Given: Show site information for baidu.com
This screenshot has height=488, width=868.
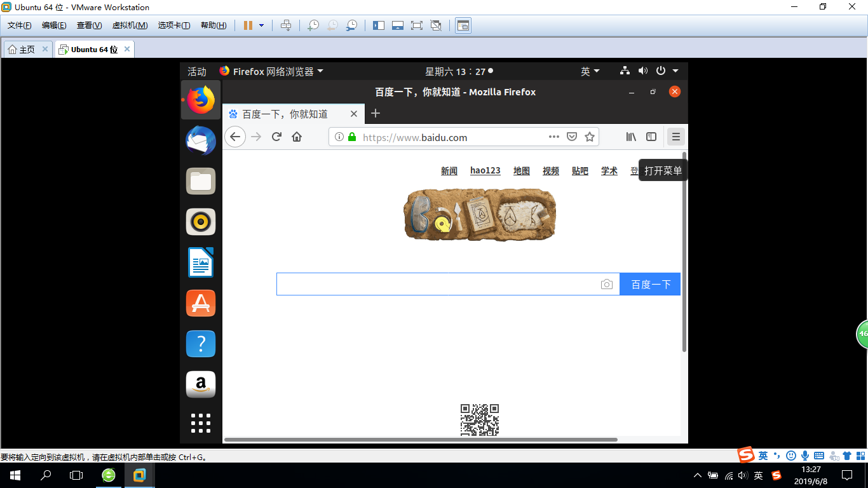Looking at the screenshot, I should (x=339, y=137).
